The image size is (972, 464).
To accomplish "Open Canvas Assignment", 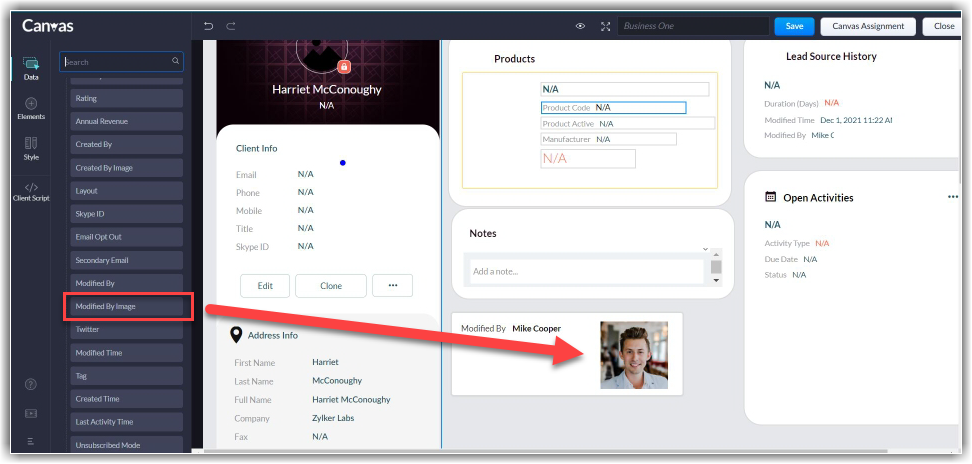I will point(868,26).
